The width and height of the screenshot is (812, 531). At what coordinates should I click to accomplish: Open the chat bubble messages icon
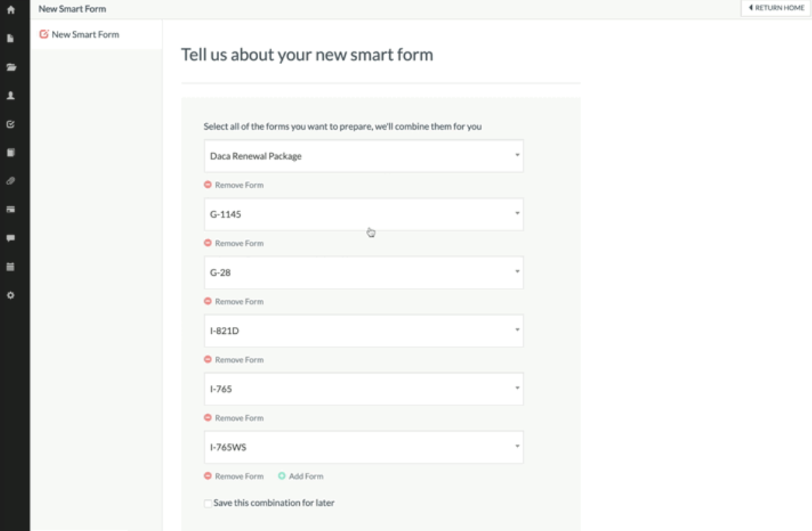[x=10, y=238]
